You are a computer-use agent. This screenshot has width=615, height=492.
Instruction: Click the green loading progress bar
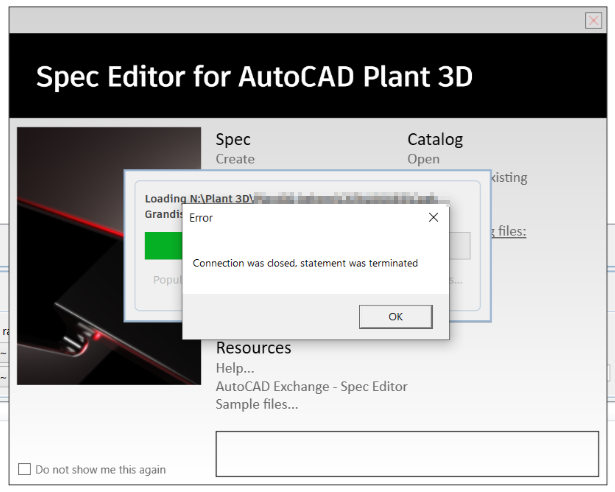(x=164, y=246)
